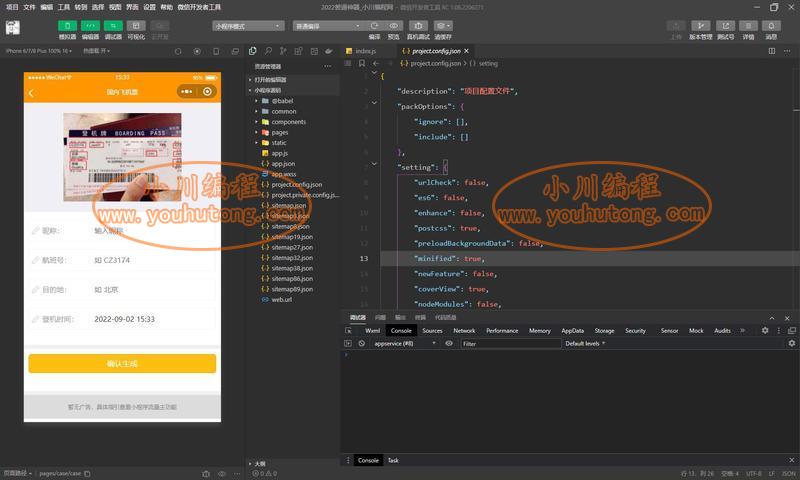The width and height of the screenshot is (800, 480).
Task: Open the 小程序模式 mode dropdown
Action: tap(248, 26)
